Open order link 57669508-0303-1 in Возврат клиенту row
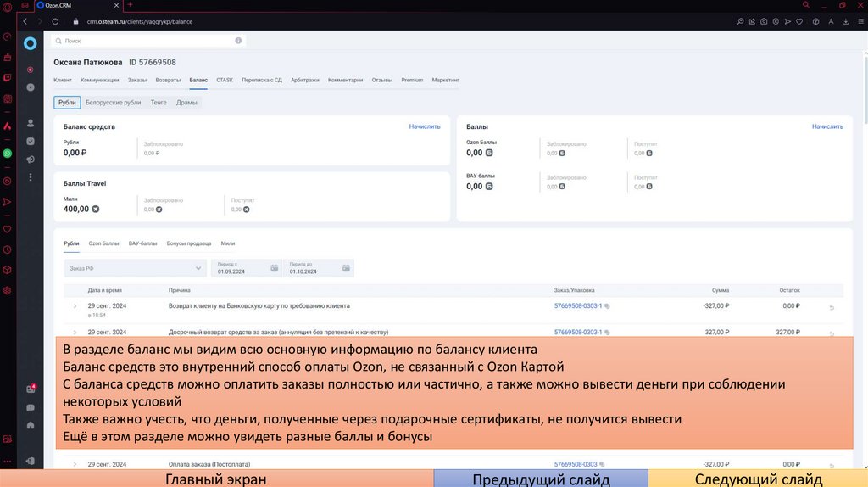The image size is (868, 487). click(x=578, y=305)
